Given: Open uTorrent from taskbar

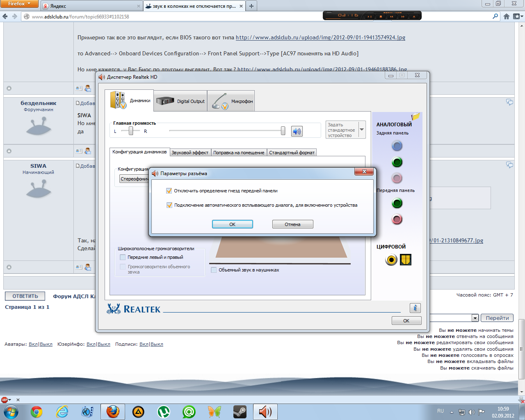Looking at the screenshot, I should (164, 411).
